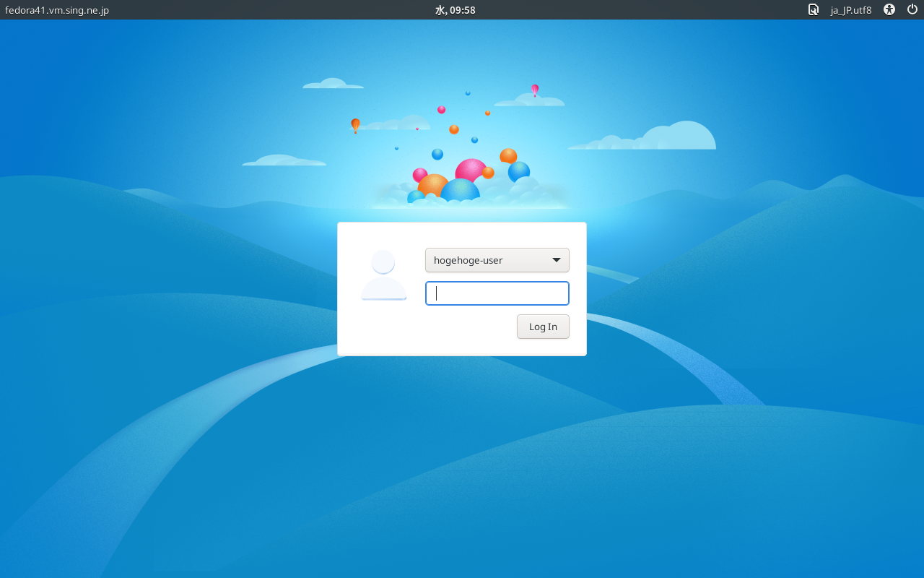Expand the hogehoge-user account dropdown
This screenshot has width=924, height=578.
[497, 260]
